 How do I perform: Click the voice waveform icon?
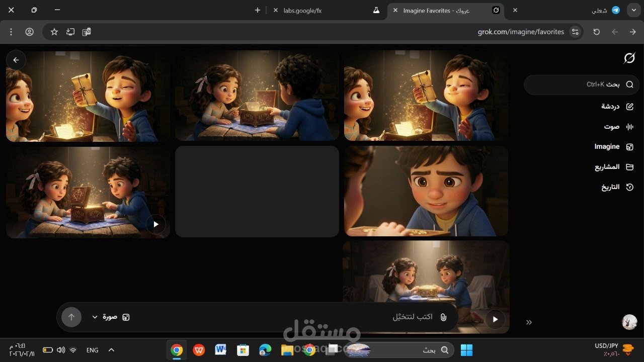tap(629, 127)
